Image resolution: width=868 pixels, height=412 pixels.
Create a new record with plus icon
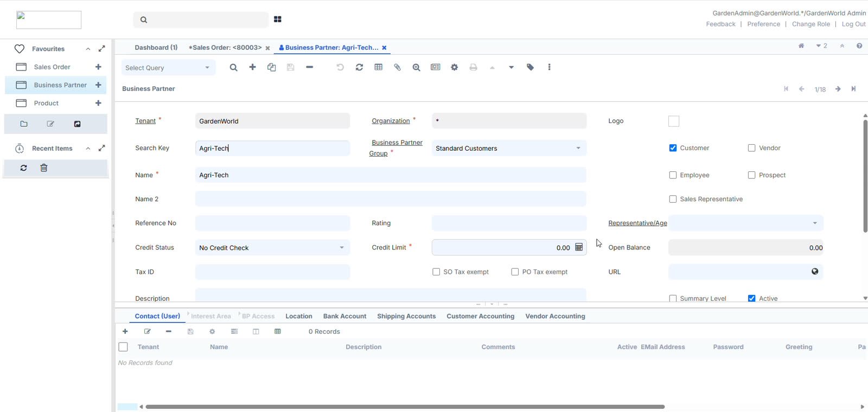[x=252, y=67]
